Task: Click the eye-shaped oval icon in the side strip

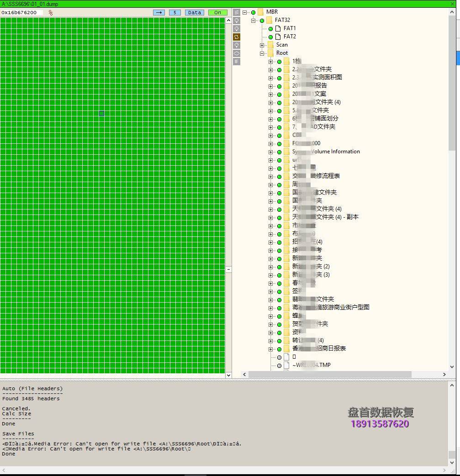Action: (236, 53)
